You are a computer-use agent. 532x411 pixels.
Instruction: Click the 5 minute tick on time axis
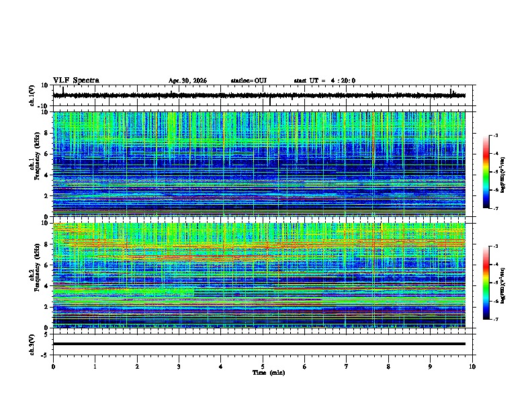click(x=263, y=367)
